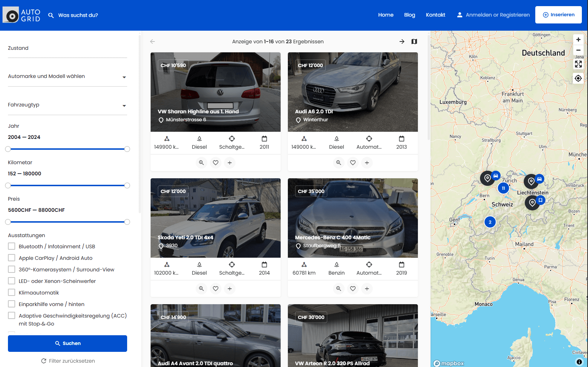Image resolution: width=588 pixels, height=367 pixels.
Task: Click the Staufbergweg 5 location text
Action: coord(322,246)
